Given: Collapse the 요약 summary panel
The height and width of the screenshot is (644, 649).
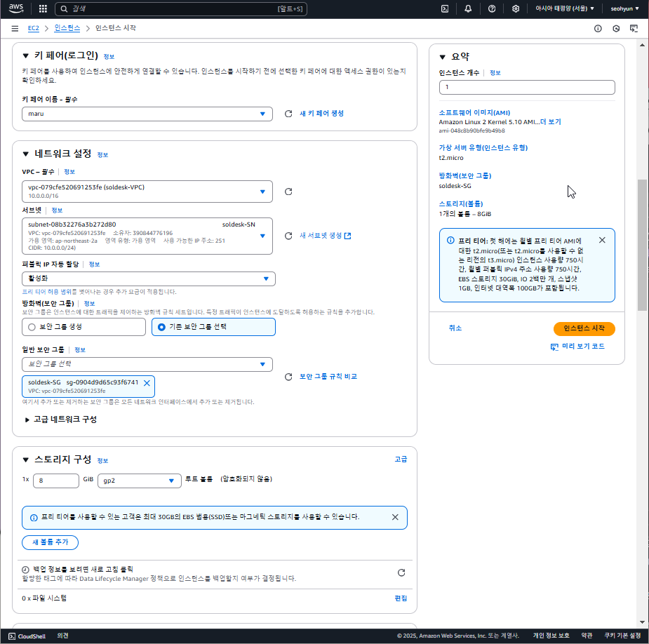Looking at the screenshot, I should (443, 57).
